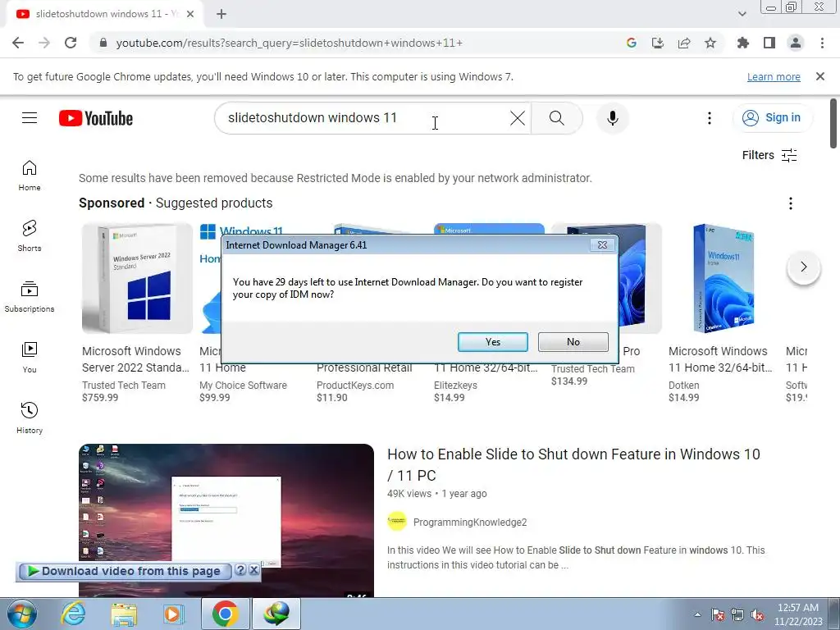The height and width of the screenshot is (630, 840).
Task: Launch Internet Explorer from the taskbar
Action: point(73,614)
